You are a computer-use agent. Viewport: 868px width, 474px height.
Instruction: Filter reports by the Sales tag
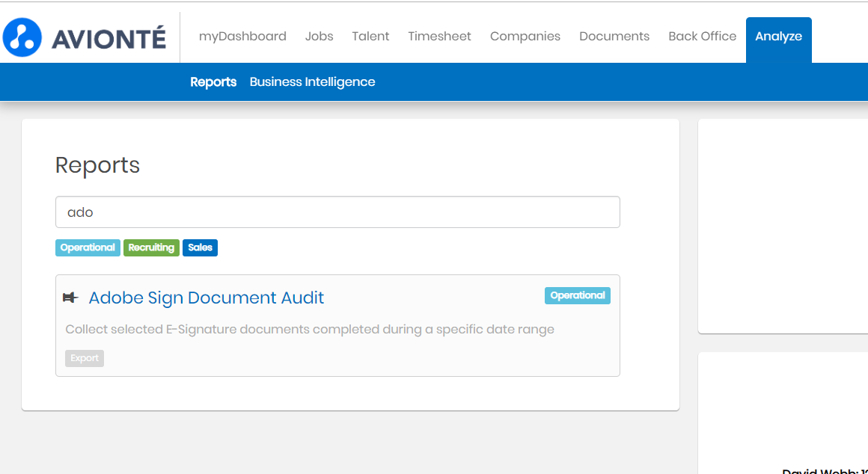(200, 247)
